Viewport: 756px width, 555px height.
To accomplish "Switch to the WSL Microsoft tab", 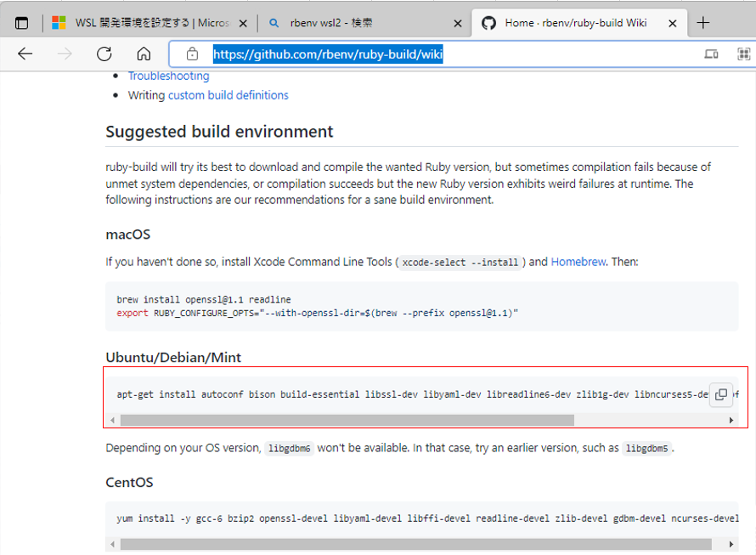I will click(149, 23).
